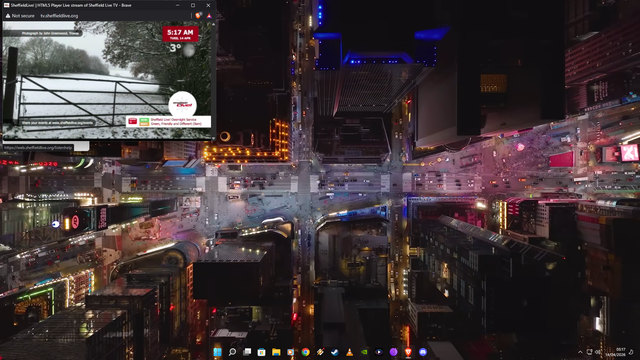This screenshot has height=360, width=640.
Task: Launch Microsoft Store from taskbar
Action: tap(262, 352)
